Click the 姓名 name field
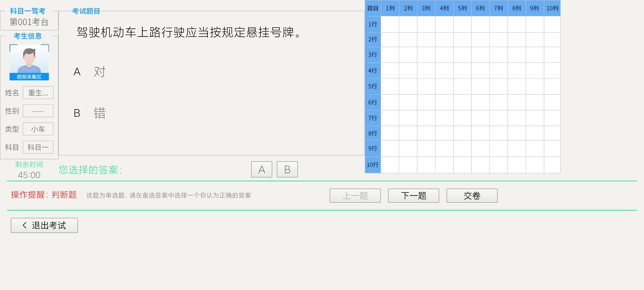 tap(38, 92)
